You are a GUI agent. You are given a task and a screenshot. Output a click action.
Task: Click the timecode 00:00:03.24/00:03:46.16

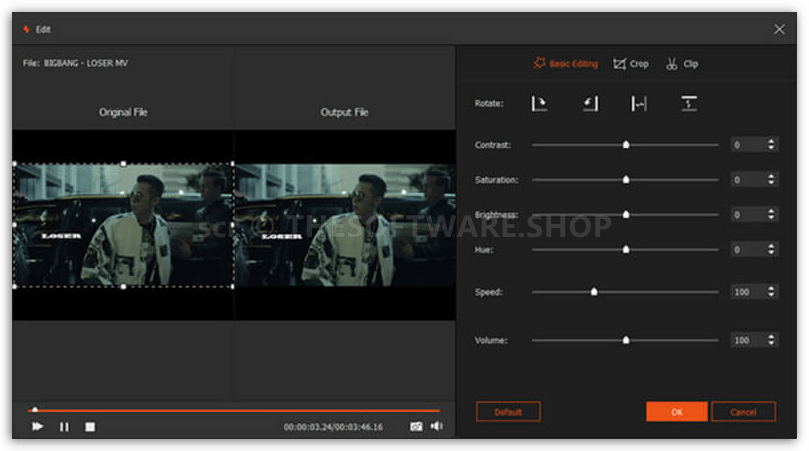coord(333,427)
